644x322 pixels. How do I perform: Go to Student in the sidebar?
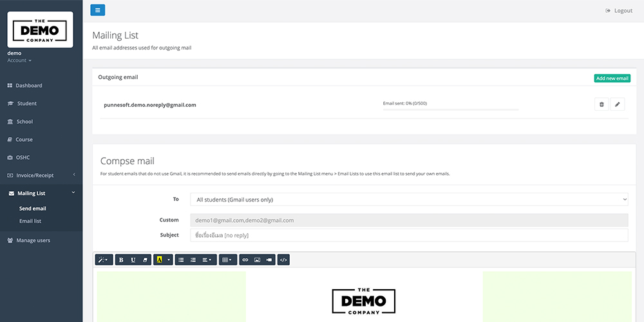pyautogui.click(x=26, y=103)
